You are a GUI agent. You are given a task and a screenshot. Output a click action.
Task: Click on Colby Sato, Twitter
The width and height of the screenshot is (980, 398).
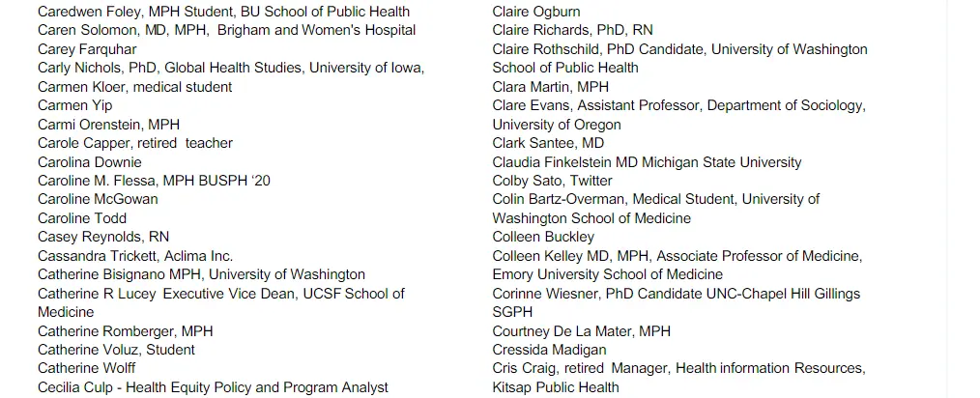pyautogui.click(x=552, y=181)
